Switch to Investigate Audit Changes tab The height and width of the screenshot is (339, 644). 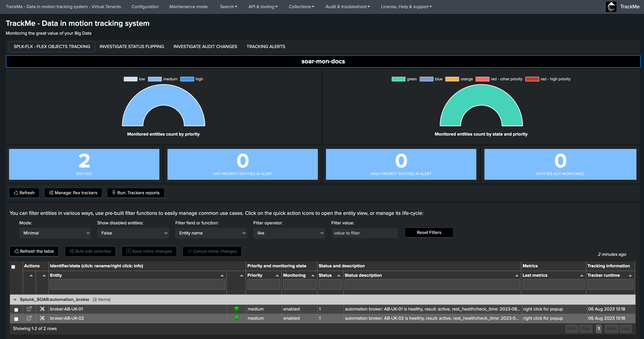point(205,47)
